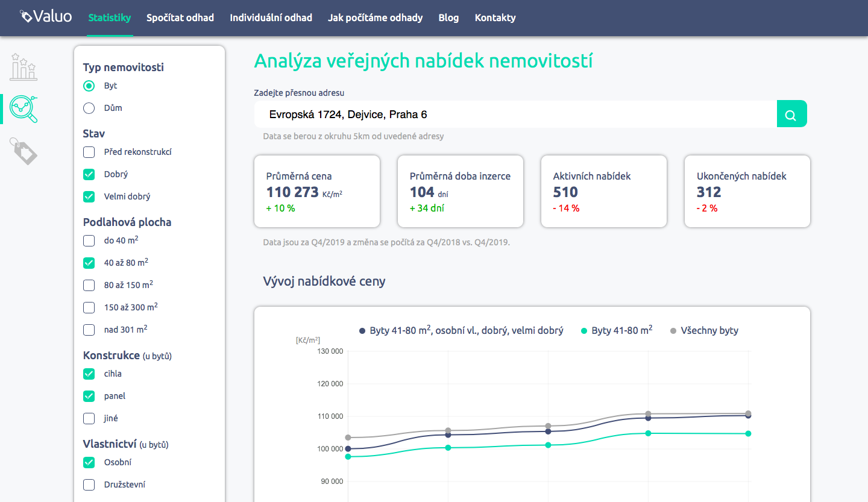
Task: Click the 110 273 price value
Action: [292, 192]
